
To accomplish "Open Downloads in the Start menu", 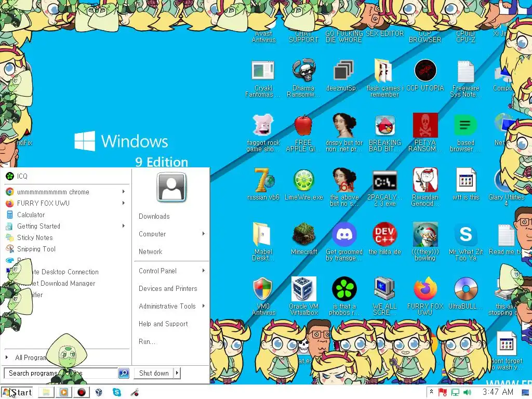I will pyautogui.click(x=154, y=217).
